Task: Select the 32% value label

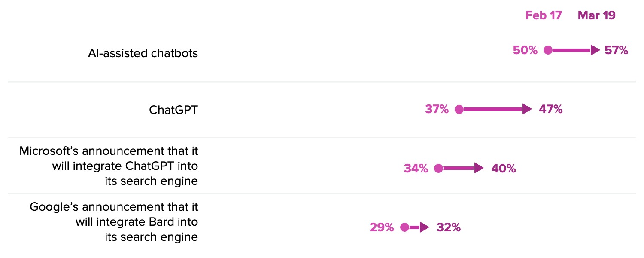Action: point(449,227)
